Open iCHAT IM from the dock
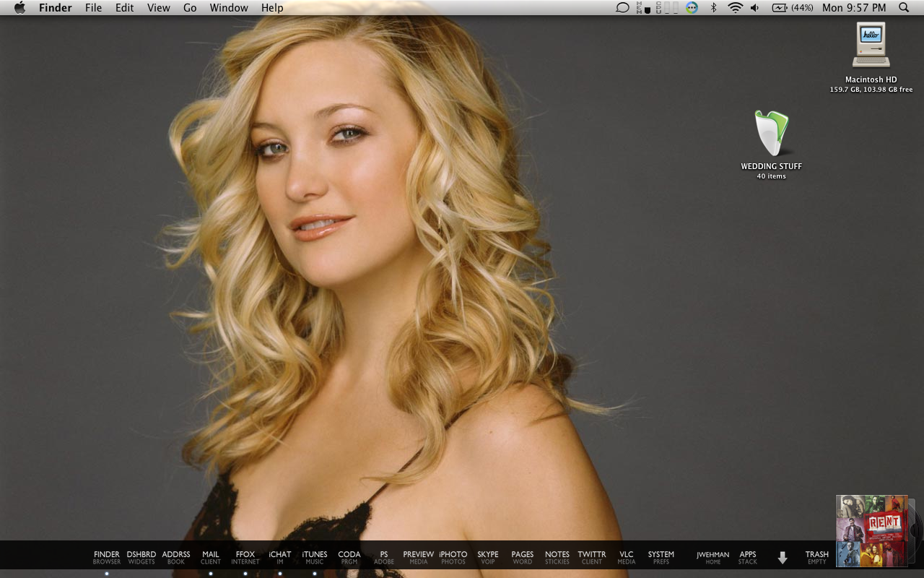This screenshot has height=578, width=924. pyautogui.click(x=280, y=558)
